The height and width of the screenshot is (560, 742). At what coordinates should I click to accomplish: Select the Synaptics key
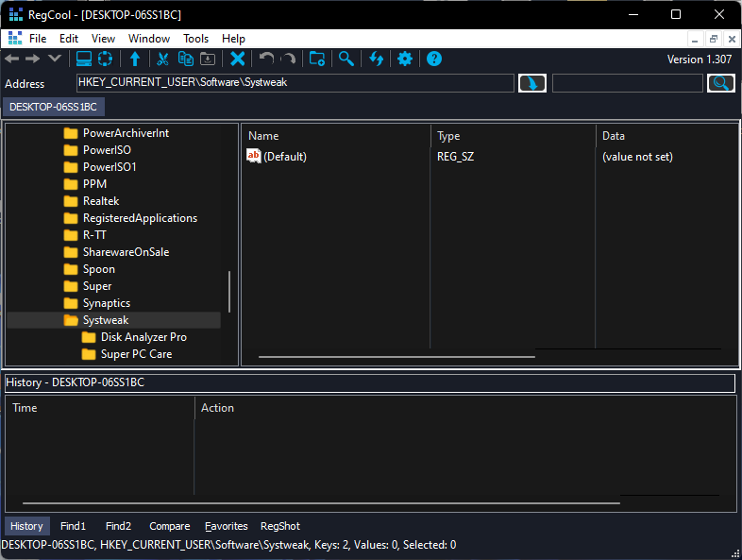(107, 303)
